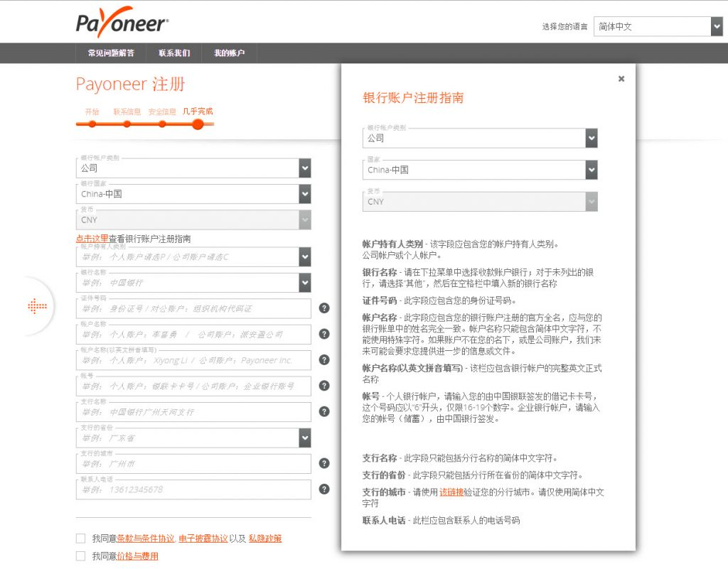
Task: Open the 银行国家 China-中国 dropdown
Action: (x=304, y=193)
